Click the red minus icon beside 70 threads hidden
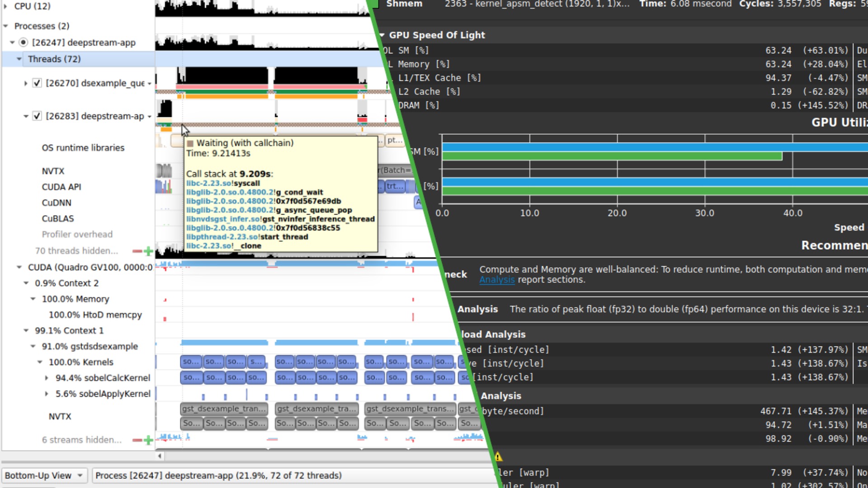The height and width of the screenshot is (488, 868). (x=137, y=251)
